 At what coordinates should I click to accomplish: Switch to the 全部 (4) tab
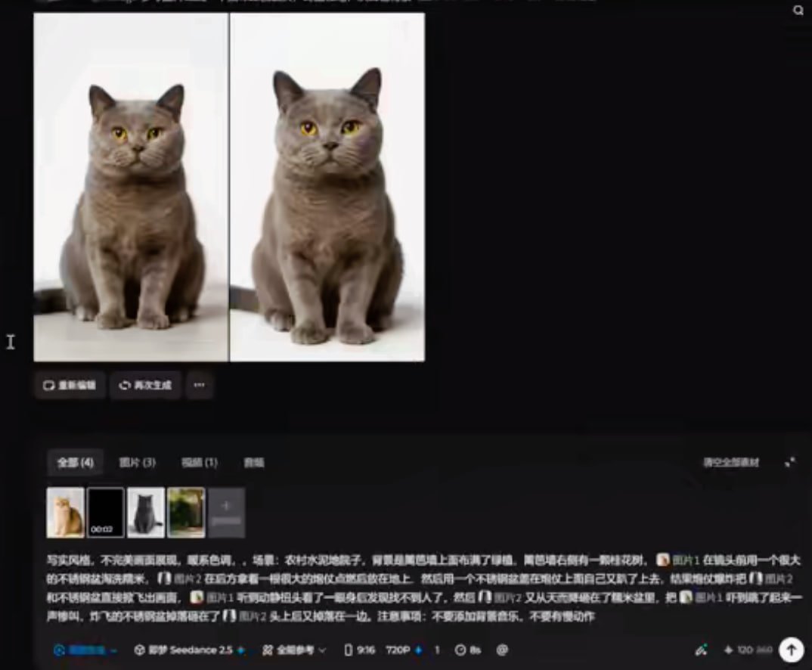(76, 462)
